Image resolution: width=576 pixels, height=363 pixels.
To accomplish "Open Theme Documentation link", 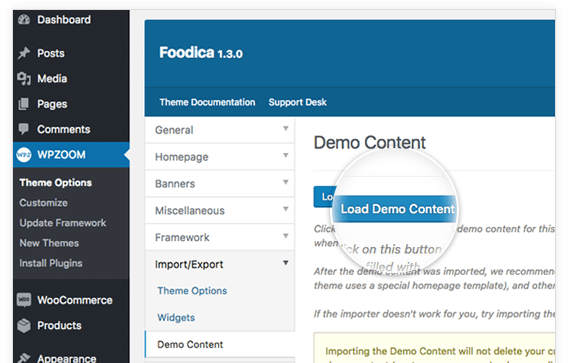I will pyautogui.click(x=207, y=102).
